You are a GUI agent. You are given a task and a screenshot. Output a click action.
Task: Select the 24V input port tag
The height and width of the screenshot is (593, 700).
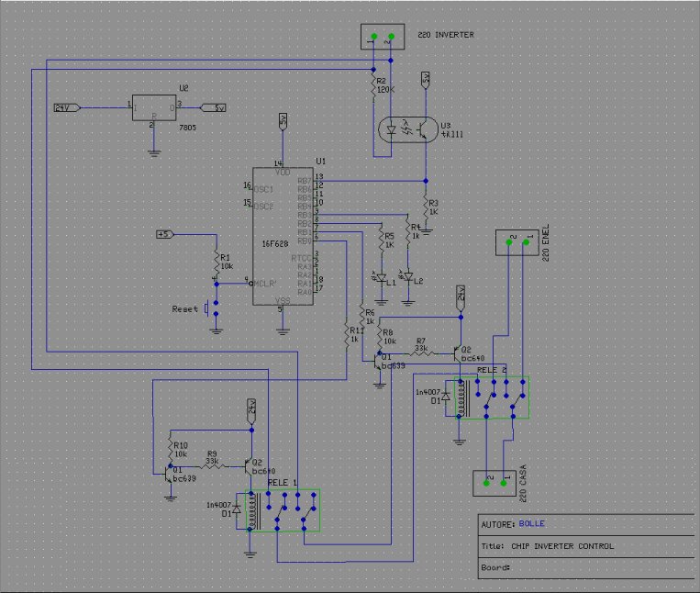(x=67, y=107)
